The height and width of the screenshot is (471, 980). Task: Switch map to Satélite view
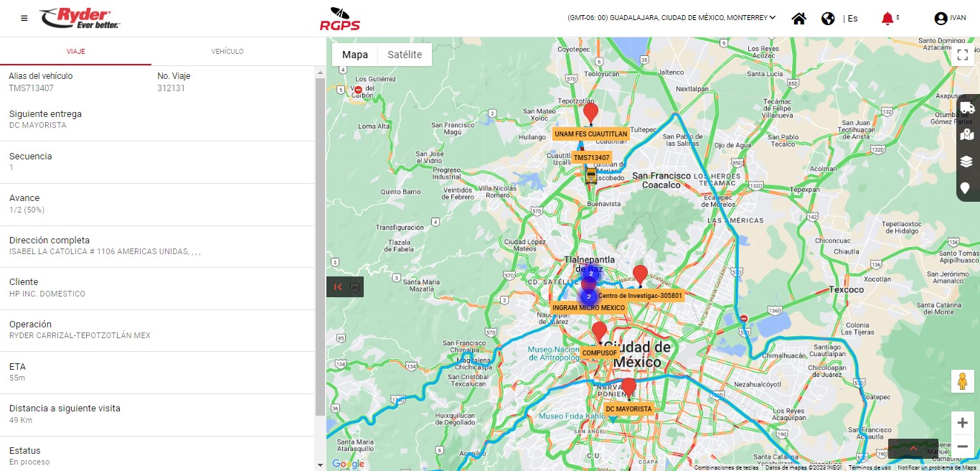405,55
